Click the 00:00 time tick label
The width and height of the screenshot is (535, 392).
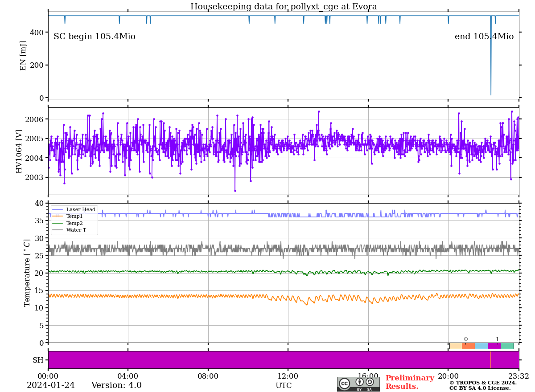tap(48, 376)
